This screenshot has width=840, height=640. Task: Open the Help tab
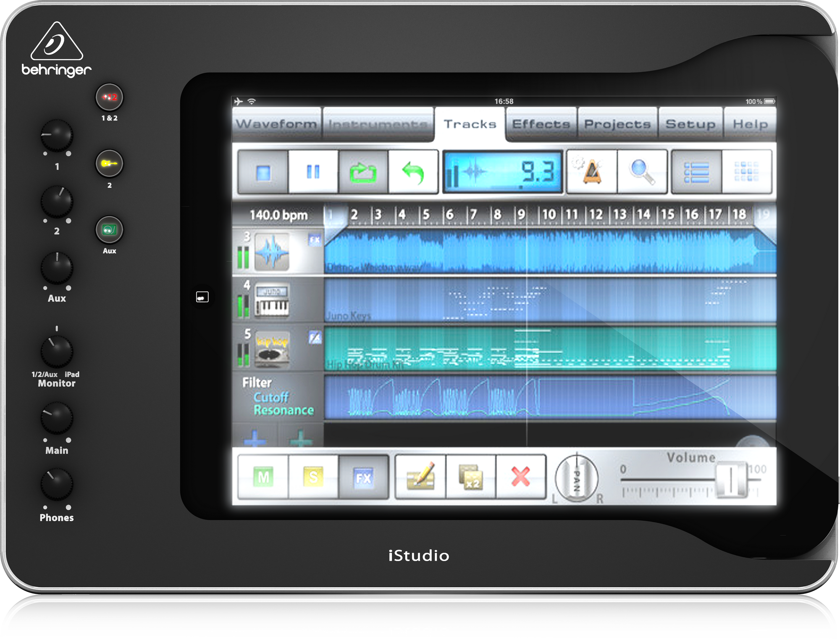pos(750,124)
